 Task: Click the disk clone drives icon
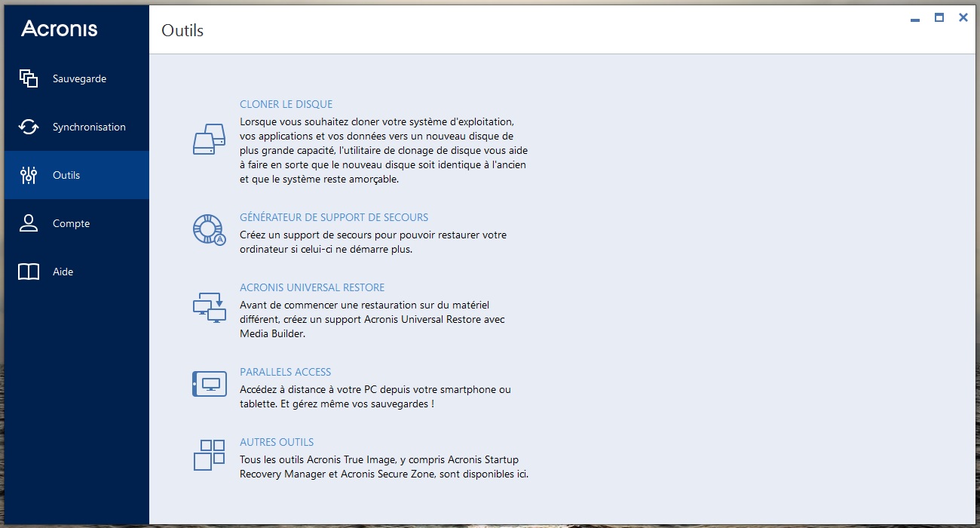point(209,140)
